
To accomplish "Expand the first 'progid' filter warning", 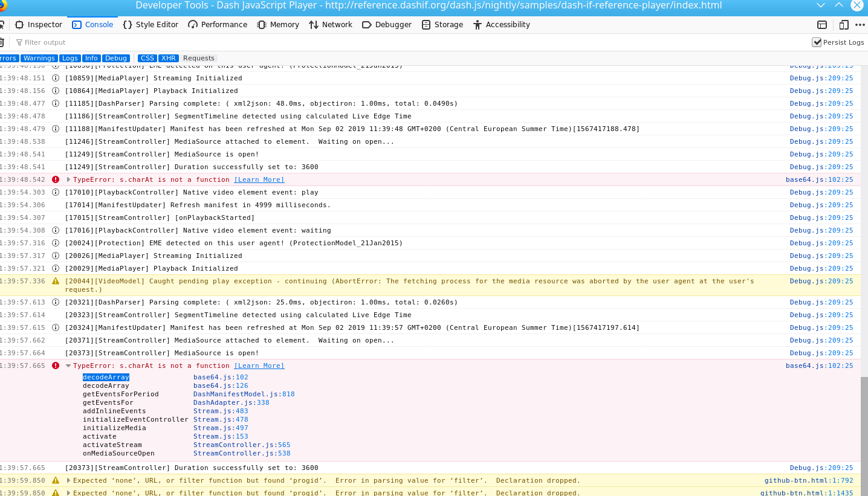I will coord(68,481).
